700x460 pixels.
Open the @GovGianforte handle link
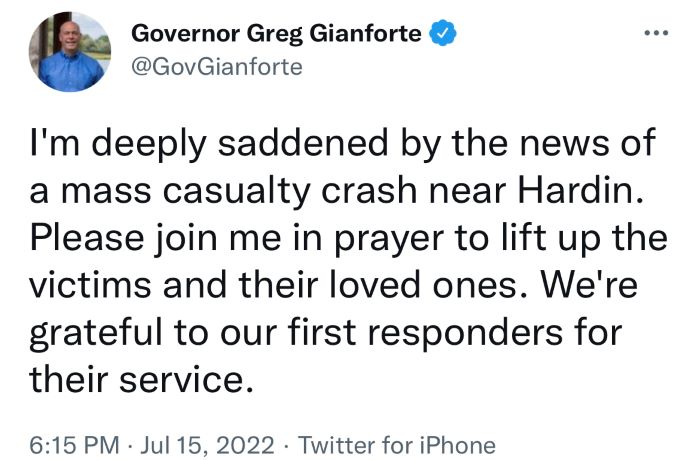click(x=217, y=67)
